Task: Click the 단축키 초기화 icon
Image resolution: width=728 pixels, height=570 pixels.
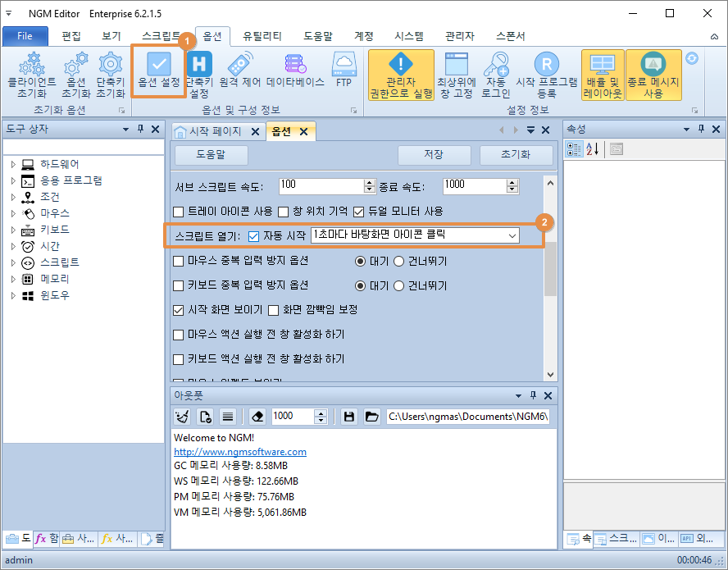Action: tap(111, 75)
